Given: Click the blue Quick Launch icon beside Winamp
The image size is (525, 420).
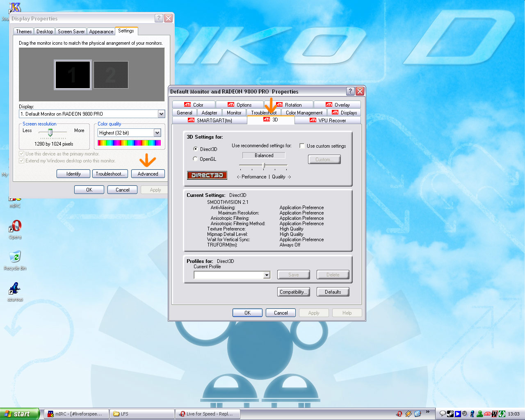Looking at the screenshot, I should (418, 414).
